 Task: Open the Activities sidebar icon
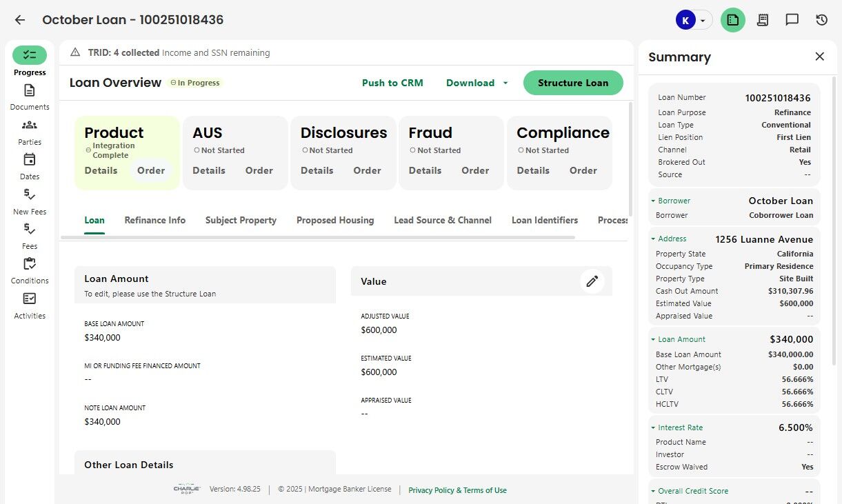(29, 299)
